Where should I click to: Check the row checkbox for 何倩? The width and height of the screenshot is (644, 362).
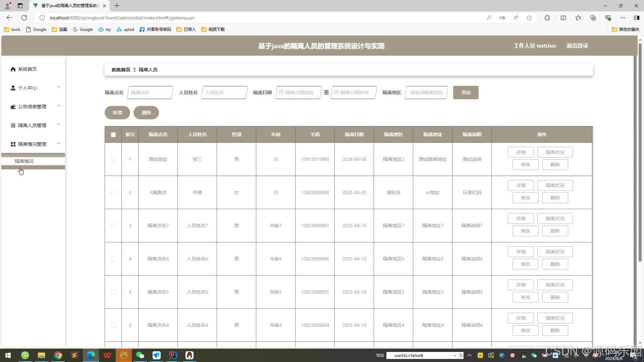pyautogui.click(x=113, y=193)
